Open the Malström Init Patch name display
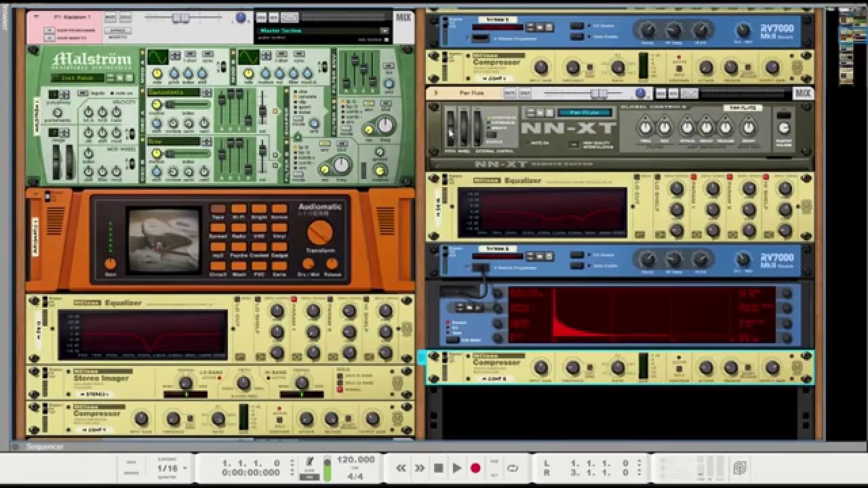This screenshot has height=488, width=868. [x=77, y=78]
